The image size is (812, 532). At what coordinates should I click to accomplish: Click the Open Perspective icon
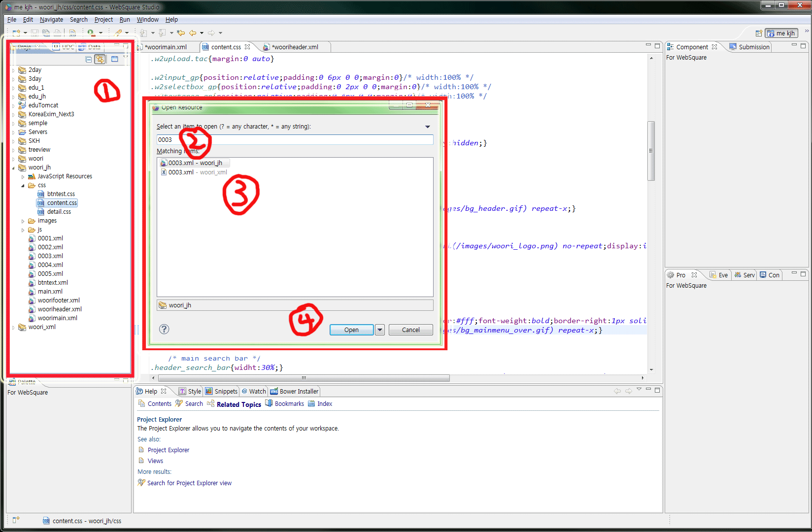coord(759,33)
